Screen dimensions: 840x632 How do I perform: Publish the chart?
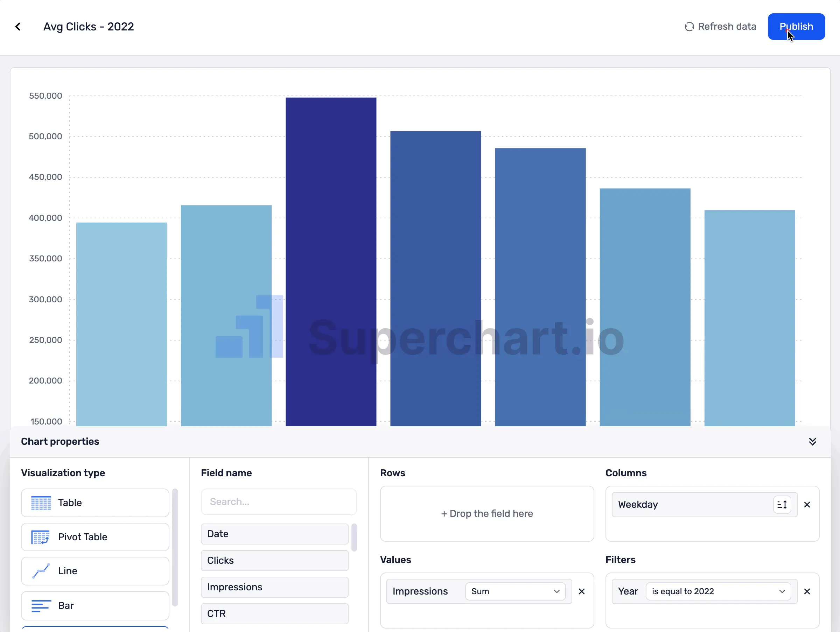click(796, 27)
